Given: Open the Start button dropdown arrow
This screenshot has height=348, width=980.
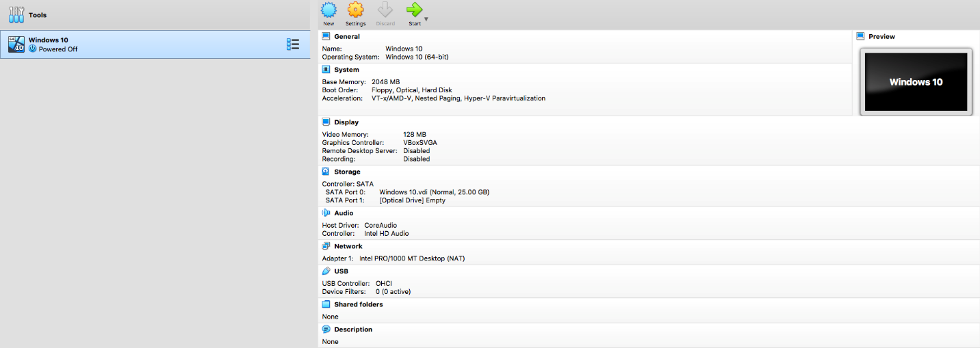Looking at the screenshot, I should [426, 19].
